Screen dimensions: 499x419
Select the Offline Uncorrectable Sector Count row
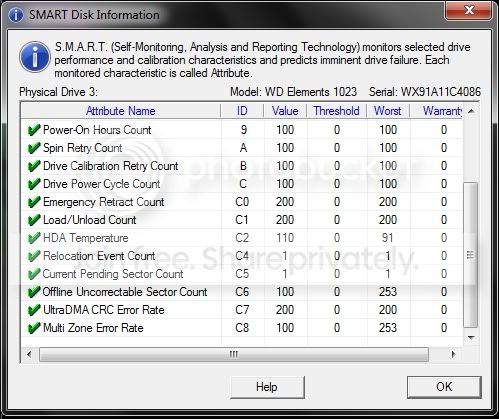pyautogui.click(x=242, y=292)
